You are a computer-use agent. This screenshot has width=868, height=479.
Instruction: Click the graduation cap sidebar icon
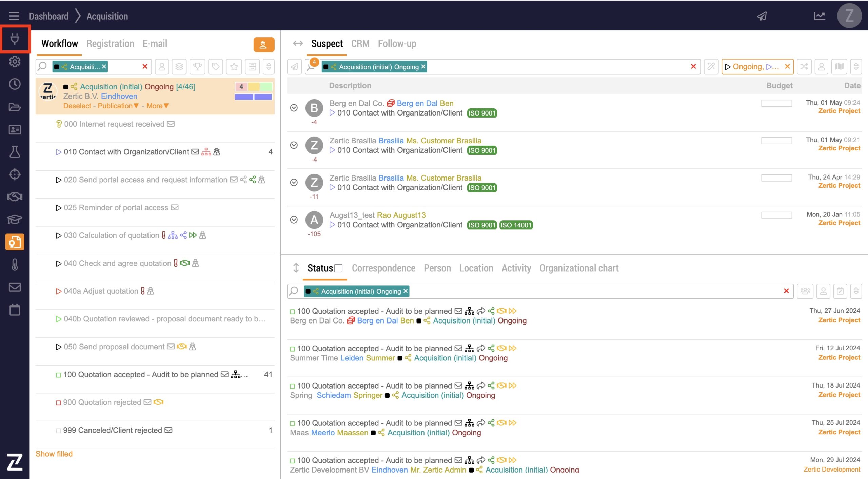[15, 219]
